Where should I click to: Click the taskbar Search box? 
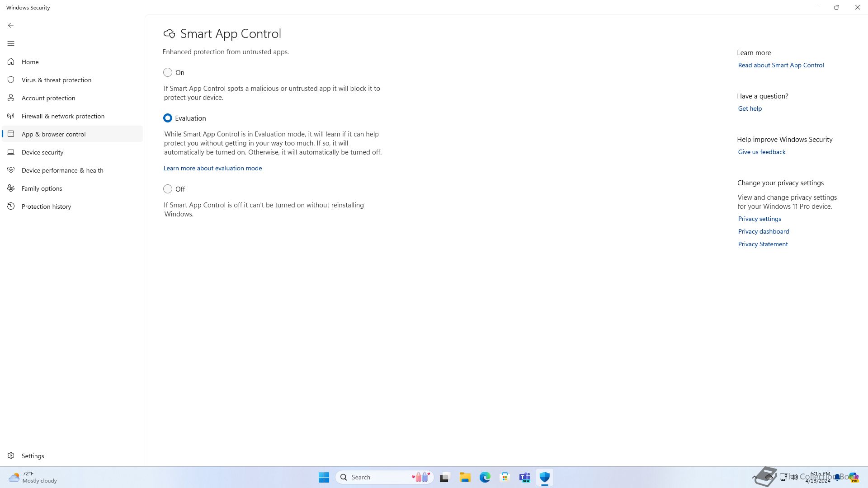pos(384,477)
